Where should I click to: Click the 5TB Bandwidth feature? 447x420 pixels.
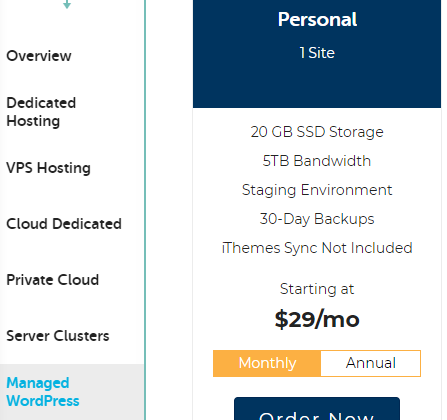317,161
